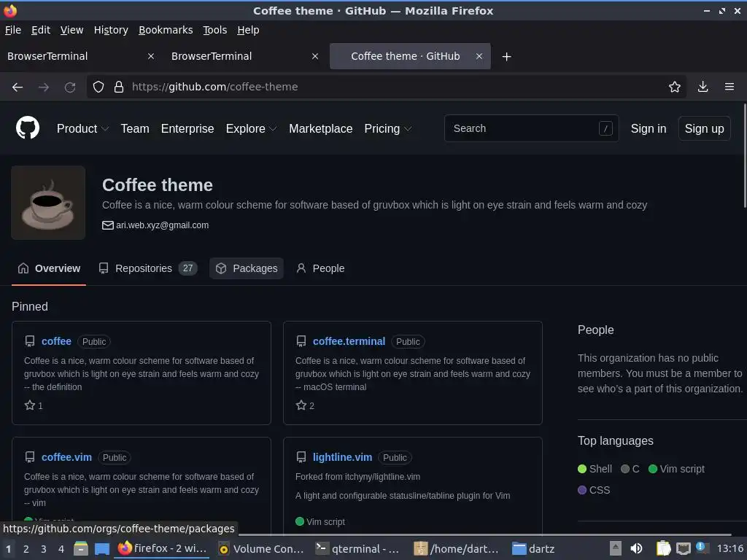
Task: Filter by CSS in Top languages
Action: click(x=594, y=490)
